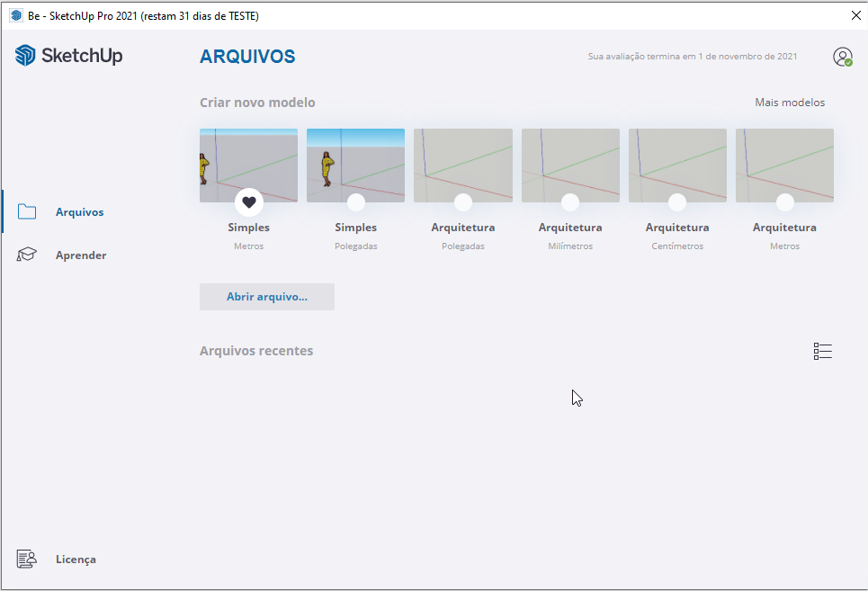The height and width of the screenshot is (591, 868).
Task: Click the Licença certificate icon
Action: point(27,559)
